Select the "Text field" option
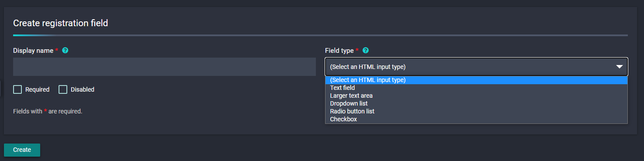 pyautogui.click(x=476, y=88)
